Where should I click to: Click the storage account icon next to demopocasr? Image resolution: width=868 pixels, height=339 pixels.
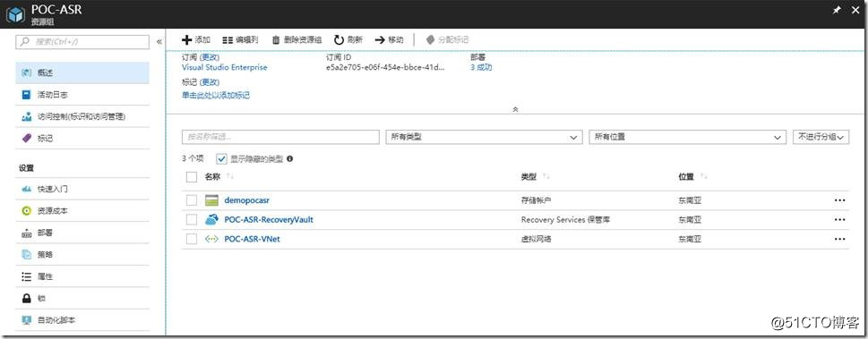(212, 200)
